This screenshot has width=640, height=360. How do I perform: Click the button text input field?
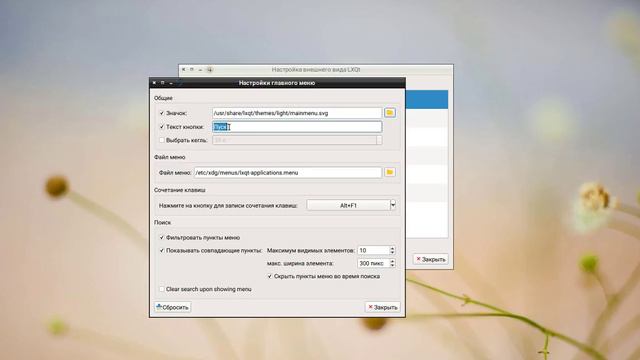tap(297, 127)
